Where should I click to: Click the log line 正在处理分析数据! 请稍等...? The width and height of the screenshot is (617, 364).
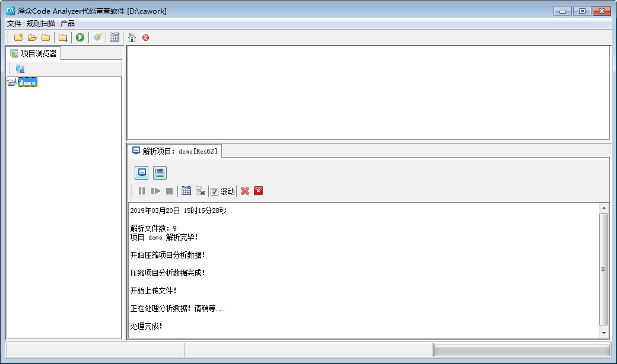(177, 309)
